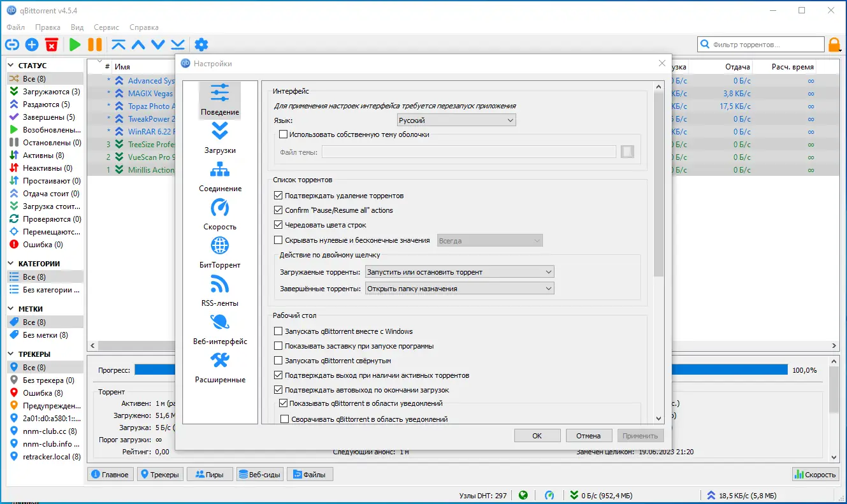This screenshot has width=847, height=504.
Task: Click the blue gear settings toolbar icon
Action: (201, 45)
